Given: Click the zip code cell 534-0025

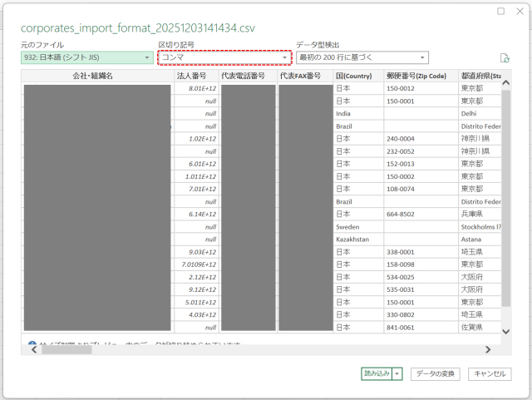Looking at the screenshot, I should [x=421, y=277].
